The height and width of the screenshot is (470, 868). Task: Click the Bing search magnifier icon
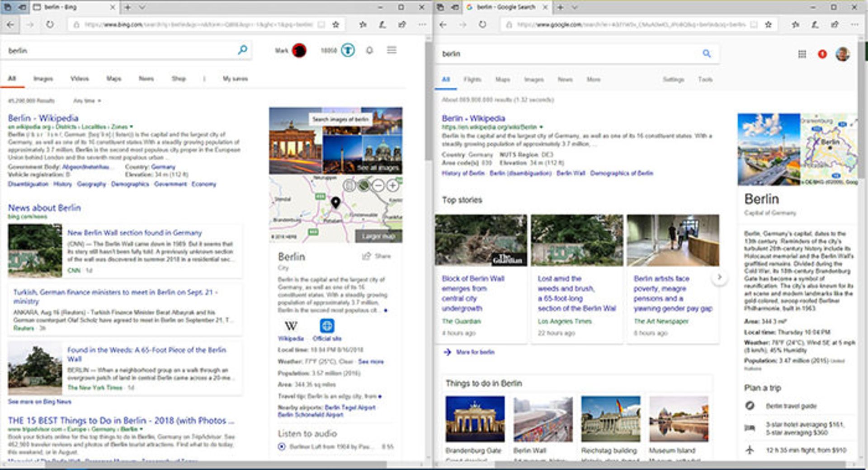coord(242,50)
